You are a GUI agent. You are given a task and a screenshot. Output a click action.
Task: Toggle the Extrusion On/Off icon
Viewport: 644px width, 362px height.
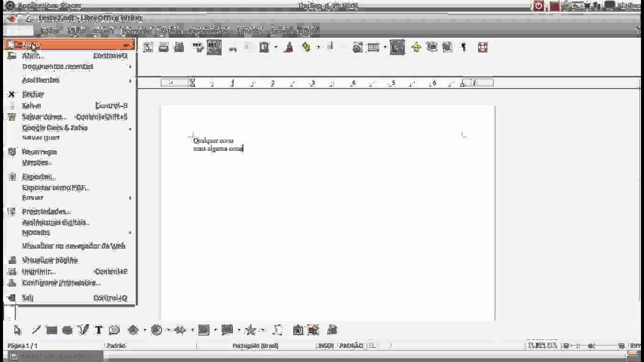(x=332, y=330)
